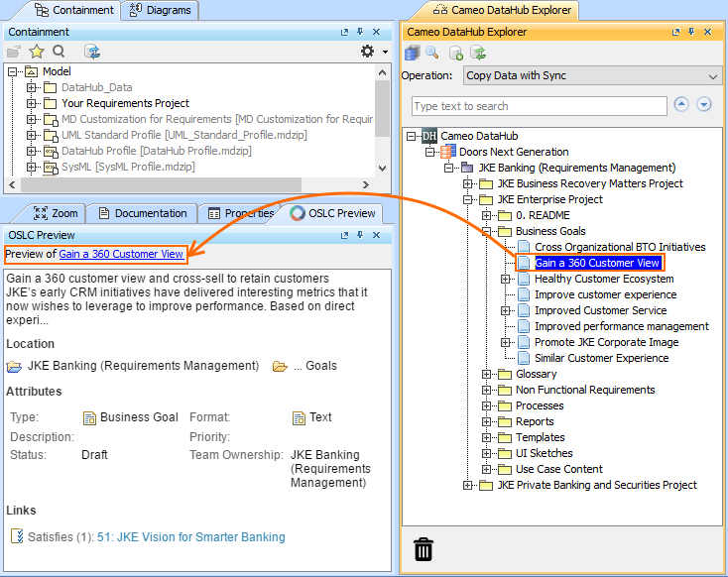728x577 pixels.
Task: Collapse the Model root node
Action: click(13, 71)
